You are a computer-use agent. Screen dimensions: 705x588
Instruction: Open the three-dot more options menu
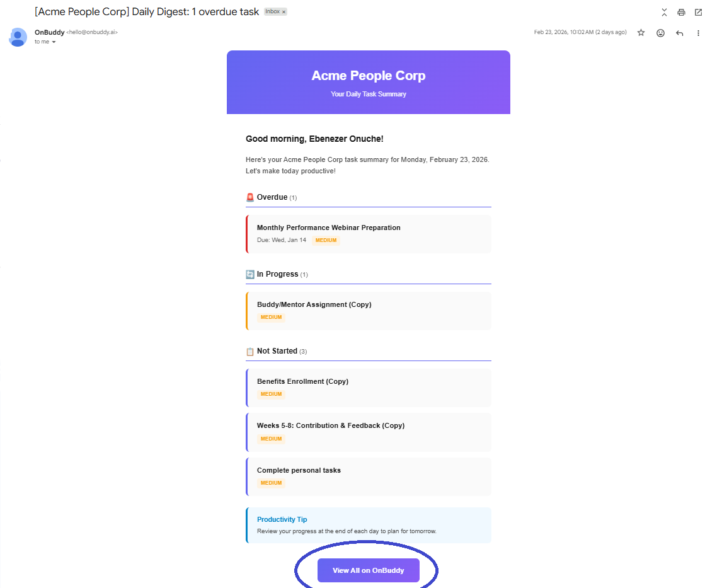[x=698, y=33]
